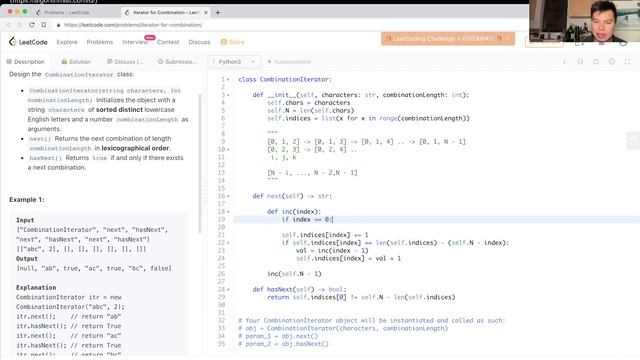Click 'lexicographical order' bold text
The image size is (640, 360).
point(136,148)
